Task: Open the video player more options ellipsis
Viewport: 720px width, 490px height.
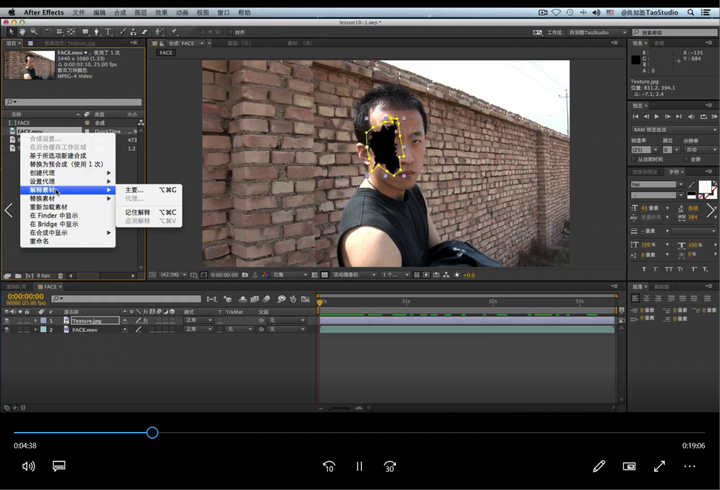Action: (690, 466)
